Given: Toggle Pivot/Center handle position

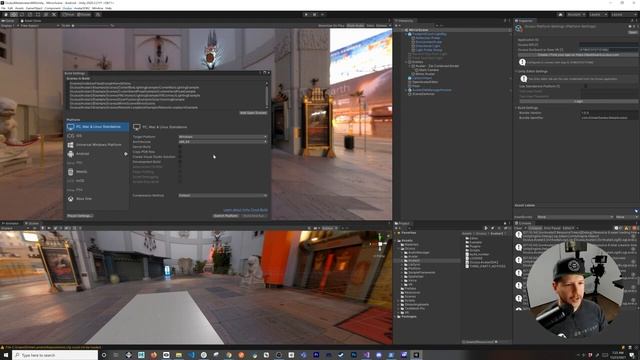Looking at the screenshot, I should click(x=68, y=14).
